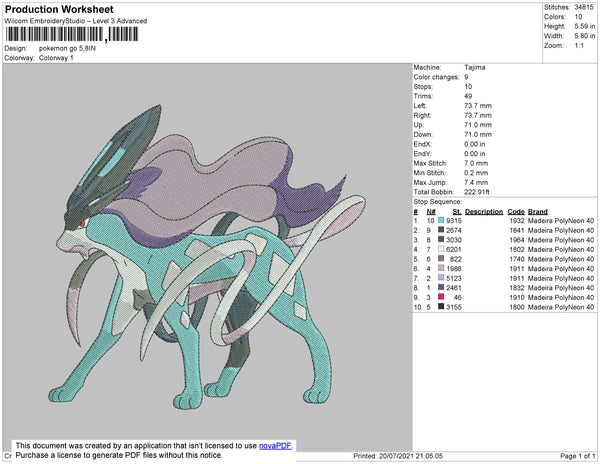Click the Code column header
The width and height of the screenshot is (600, 464).
[516, 212]
